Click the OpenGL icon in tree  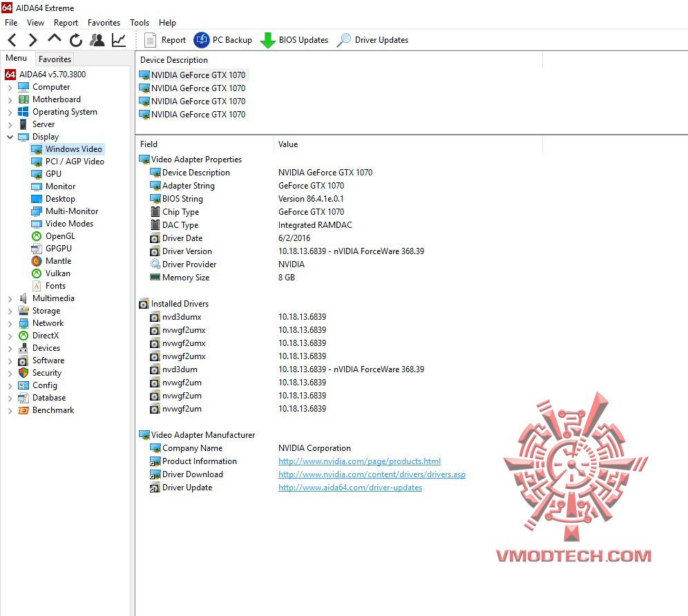37,236
